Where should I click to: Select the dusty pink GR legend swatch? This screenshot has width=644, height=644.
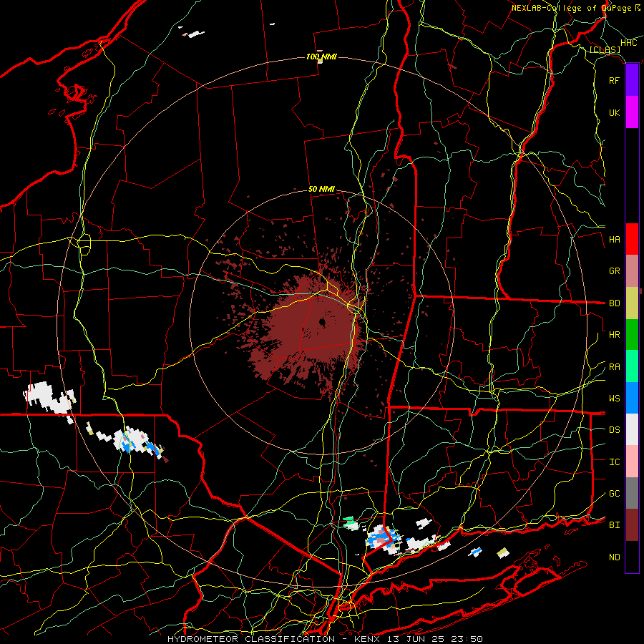[x=632, y=271]
